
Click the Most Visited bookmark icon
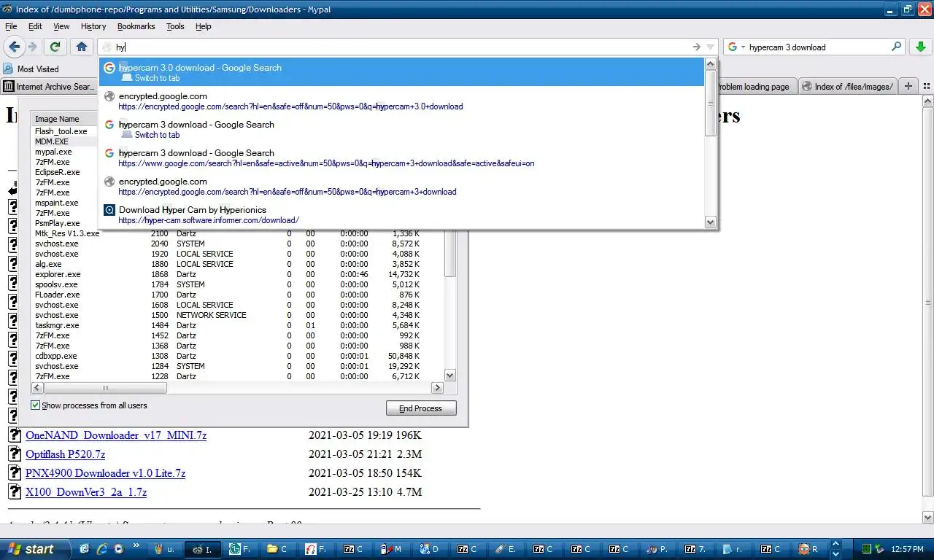click(8, 69)
